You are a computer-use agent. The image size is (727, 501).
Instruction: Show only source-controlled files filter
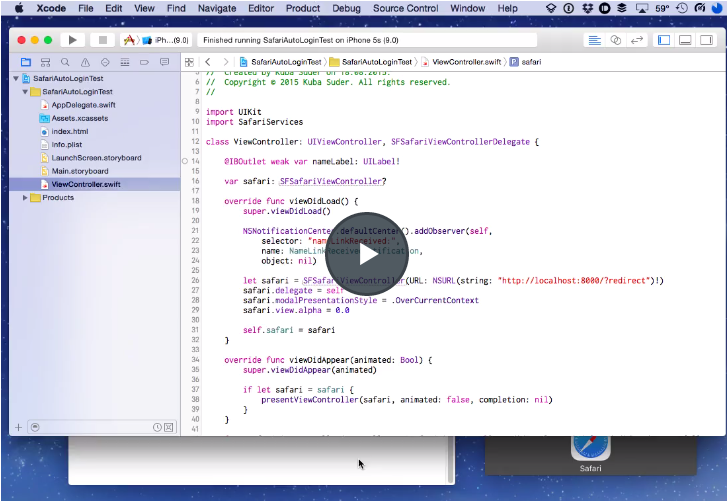point(169,427)
